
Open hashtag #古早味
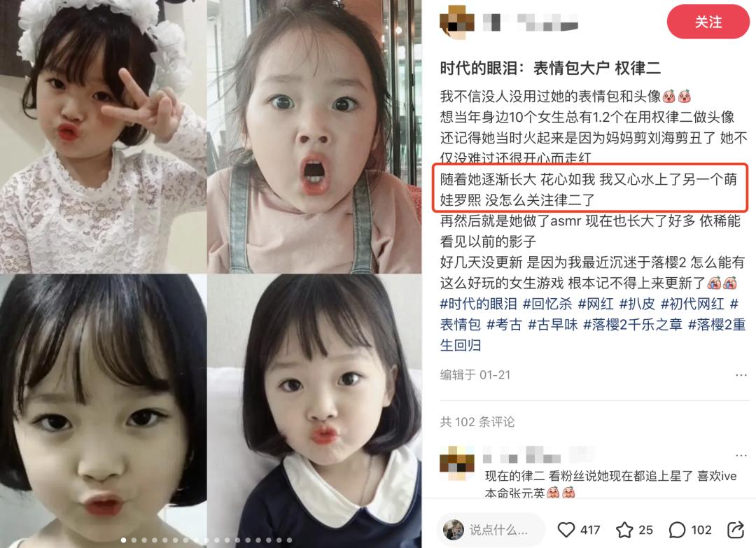pyautogui.click(x=553, y=324)
